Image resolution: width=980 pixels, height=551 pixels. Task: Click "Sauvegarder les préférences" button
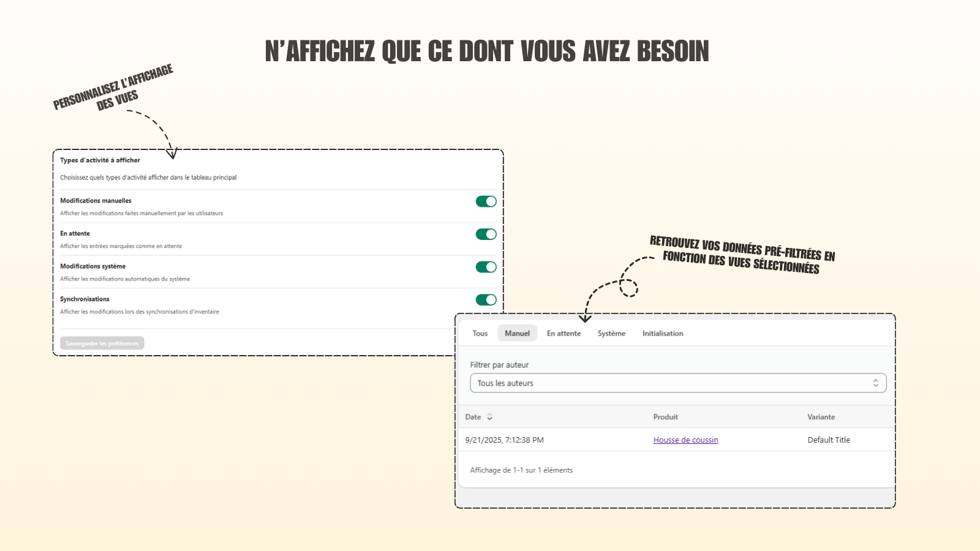(102, 343)
